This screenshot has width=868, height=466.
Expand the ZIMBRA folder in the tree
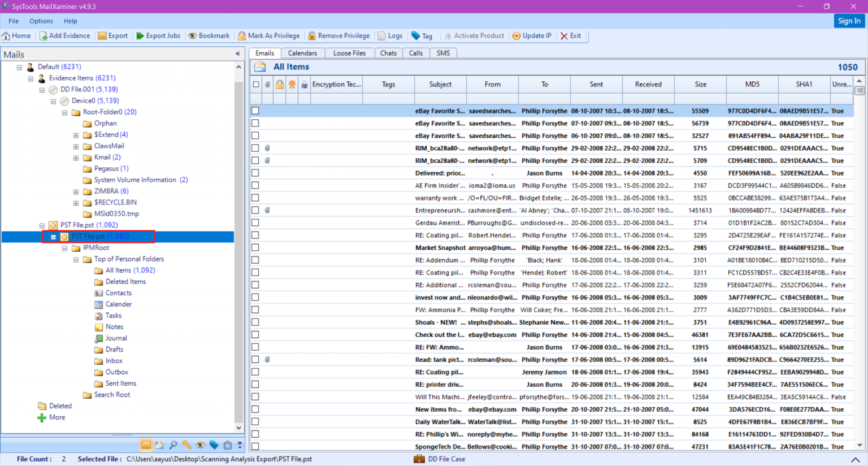pyautogui.click(x=76, y=191)
